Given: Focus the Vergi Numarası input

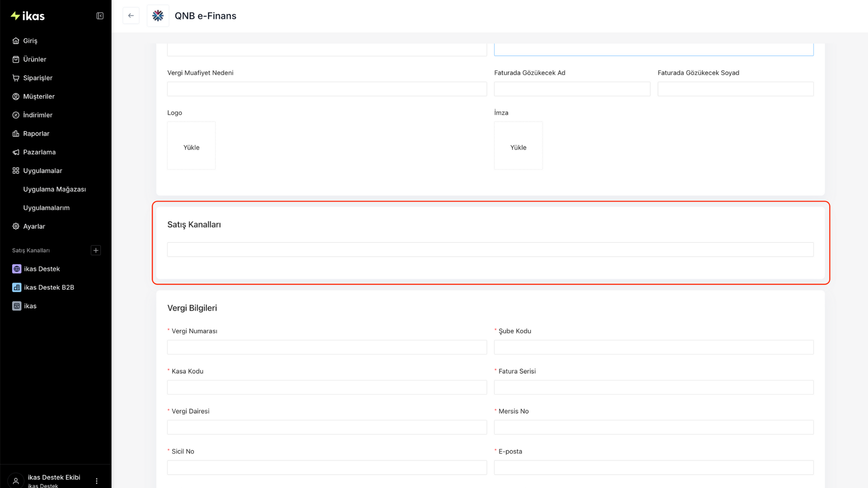Looking at the screenshot, I should tap(327, 347).
